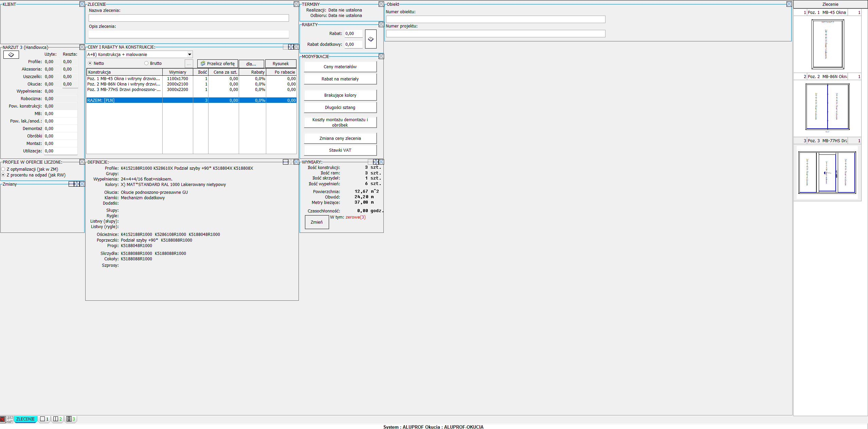Choose Z optymalizacji (jak w ZM) option
Viewport: 868px width, 429px height.
3,169
